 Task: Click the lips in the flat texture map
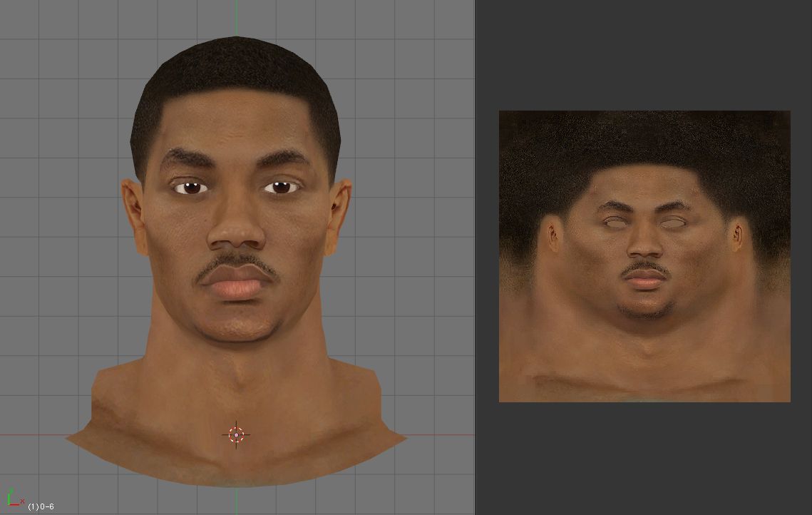tap(644, 280)
